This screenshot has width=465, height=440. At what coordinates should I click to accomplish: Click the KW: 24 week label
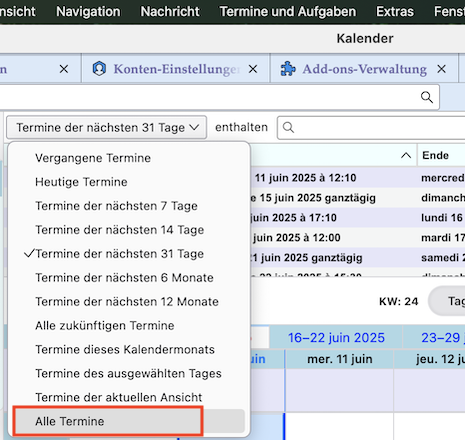point(398,301)
